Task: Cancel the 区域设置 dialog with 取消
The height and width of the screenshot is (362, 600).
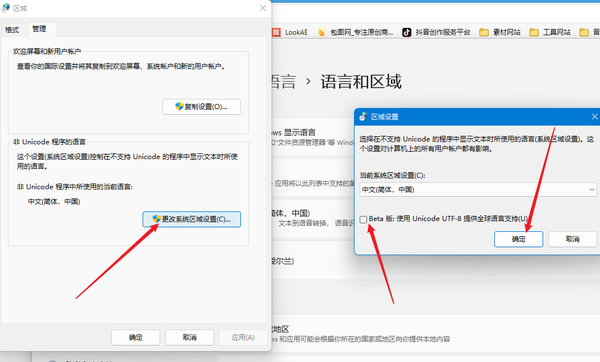Action: pyautogui.click(x=572, y=239)
